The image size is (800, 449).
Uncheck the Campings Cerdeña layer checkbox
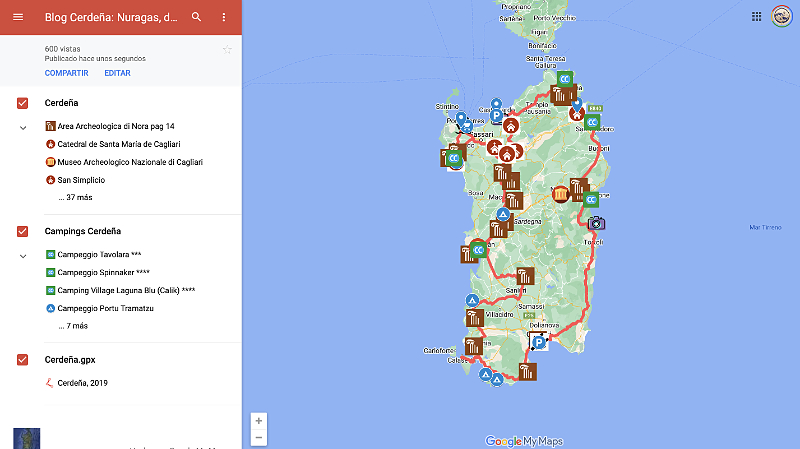coord(22,231)
